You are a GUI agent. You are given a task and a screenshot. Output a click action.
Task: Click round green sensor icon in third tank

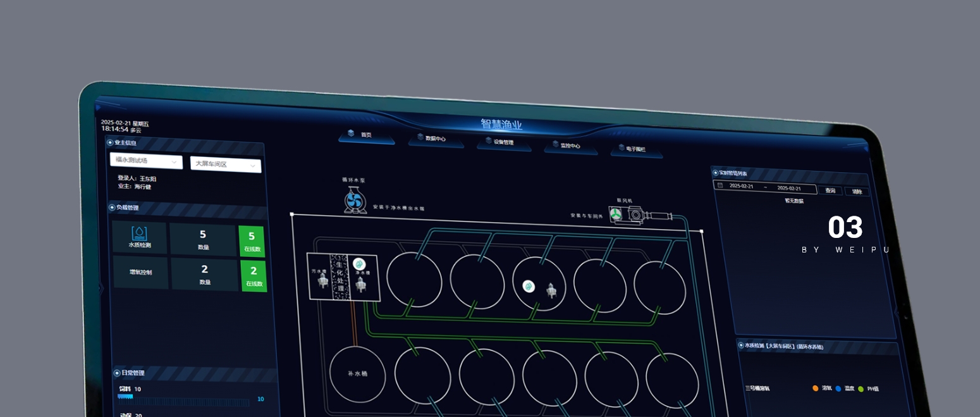tap(528, 287)
